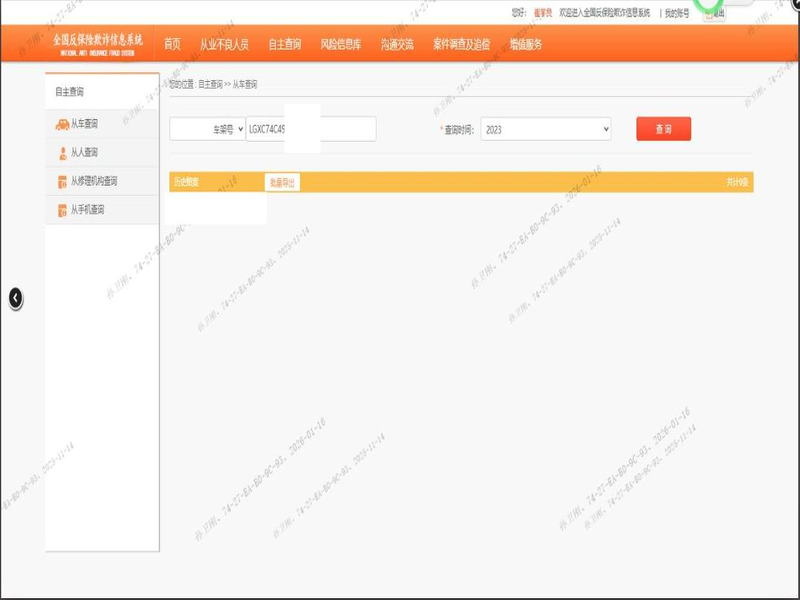The image size is (800, 600).
Task: Open the 从业不良人员 menu item
Action: coord(224,44)
